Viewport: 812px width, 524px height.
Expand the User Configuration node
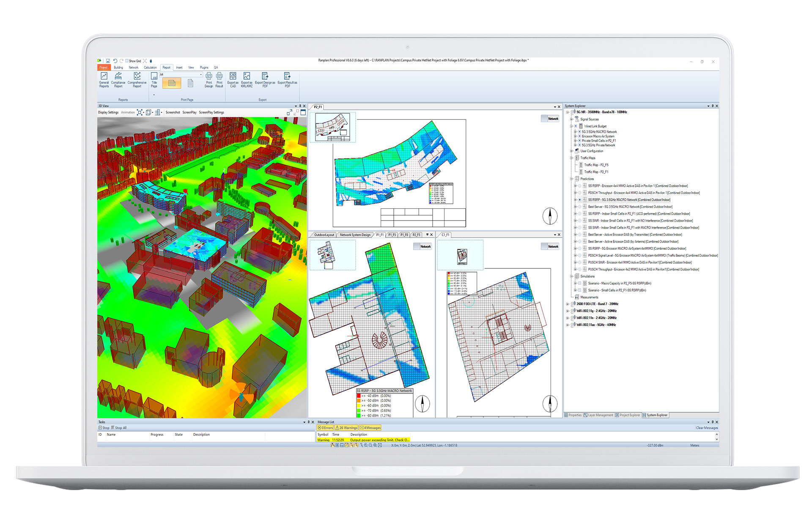coord(571,151)
